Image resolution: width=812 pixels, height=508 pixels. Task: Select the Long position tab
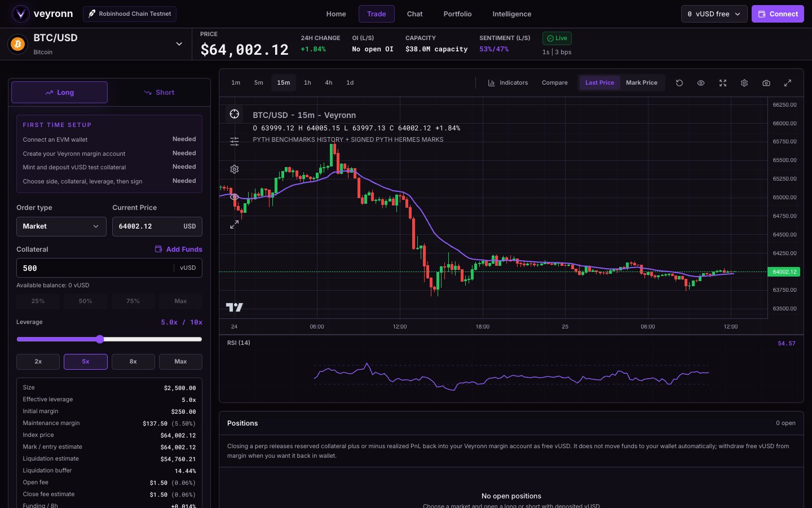point(59,93)
